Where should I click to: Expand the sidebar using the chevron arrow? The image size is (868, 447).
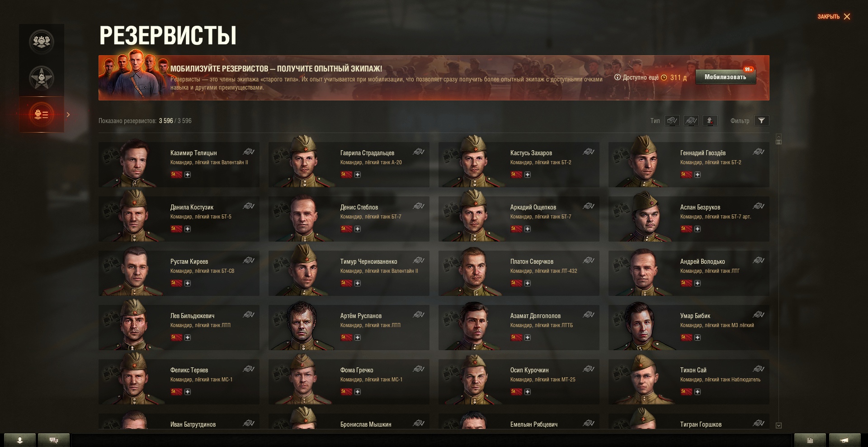click(x=68, y=114)
